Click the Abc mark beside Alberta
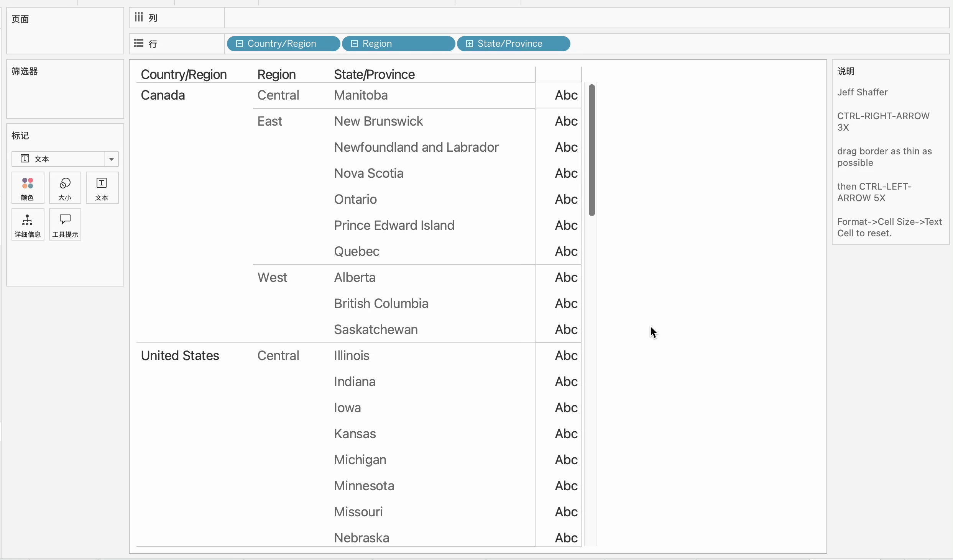The height and width of the screenshot is (560, 953). coord(566,277)
